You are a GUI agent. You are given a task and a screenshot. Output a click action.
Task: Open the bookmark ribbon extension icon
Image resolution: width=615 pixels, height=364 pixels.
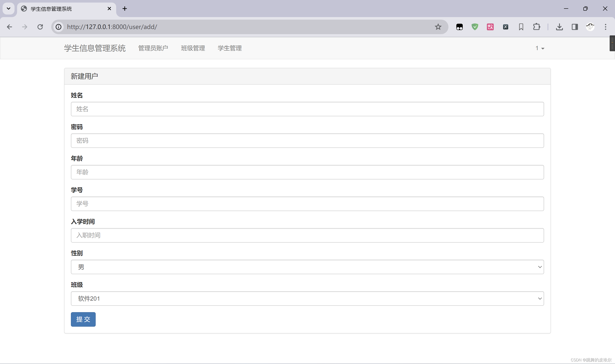coord(521,27)
